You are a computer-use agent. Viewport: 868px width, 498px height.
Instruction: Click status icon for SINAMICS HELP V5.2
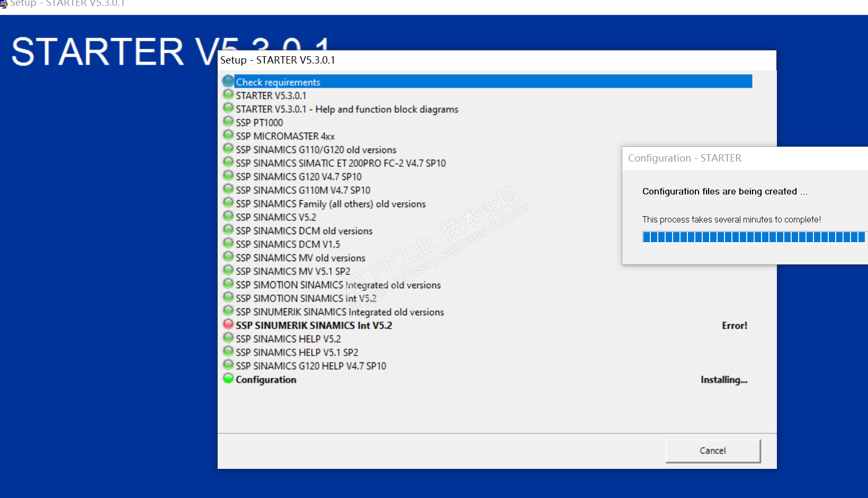point(228,337)
